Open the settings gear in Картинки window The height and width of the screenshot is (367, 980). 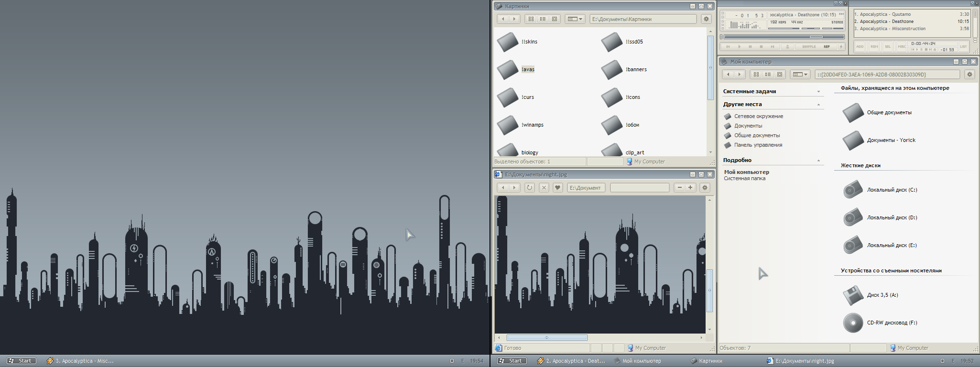(x=706, y=19)
